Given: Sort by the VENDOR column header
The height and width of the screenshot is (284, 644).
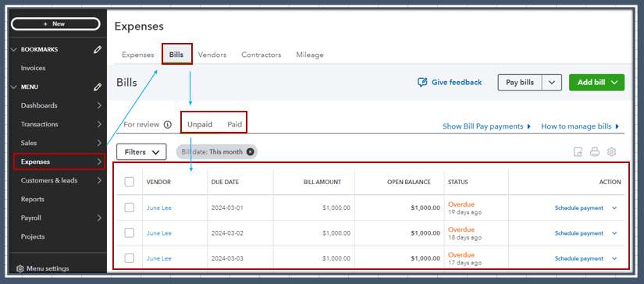Looking at the screenshot, I should (x=158, y=183).
